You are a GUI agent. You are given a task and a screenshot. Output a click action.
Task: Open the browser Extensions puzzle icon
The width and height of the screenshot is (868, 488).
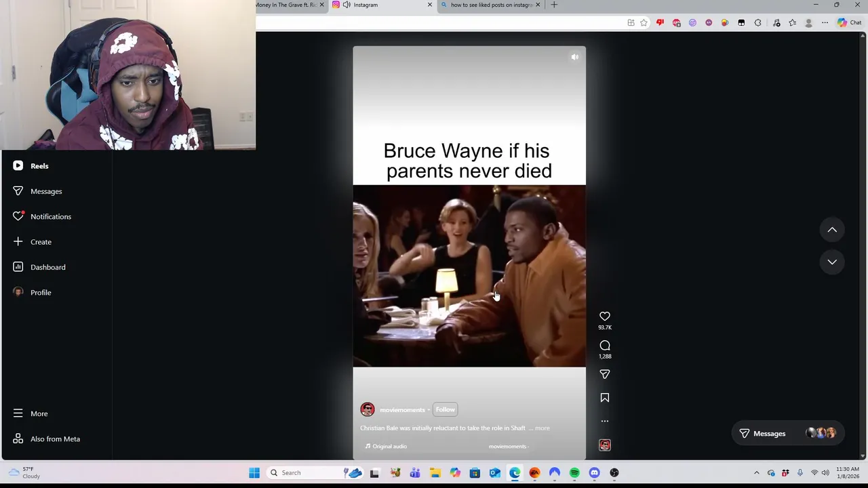pyautogui.click(x=757, y=22)
